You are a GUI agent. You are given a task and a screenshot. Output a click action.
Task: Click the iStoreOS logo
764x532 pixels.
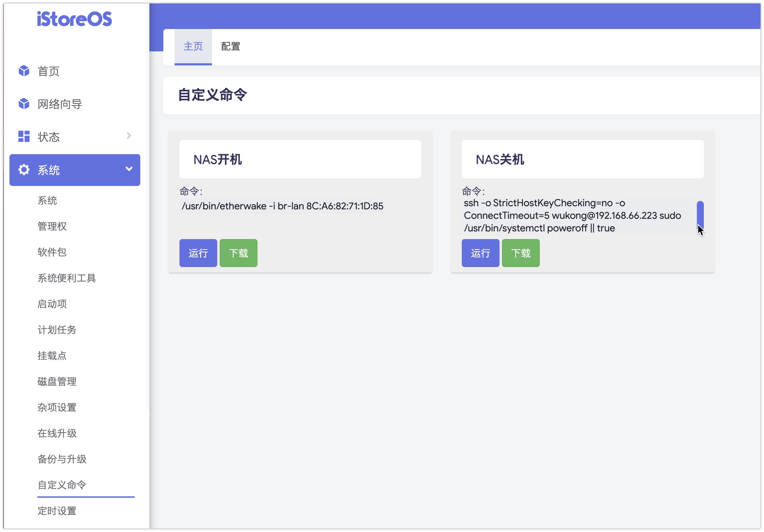point(75,19)
